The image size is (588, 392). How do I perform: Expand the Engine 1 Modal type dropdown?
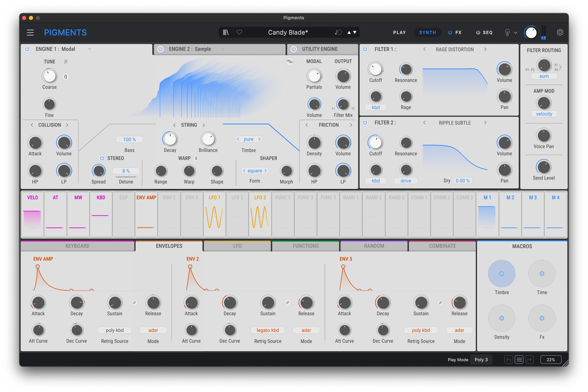pos(89,49)
